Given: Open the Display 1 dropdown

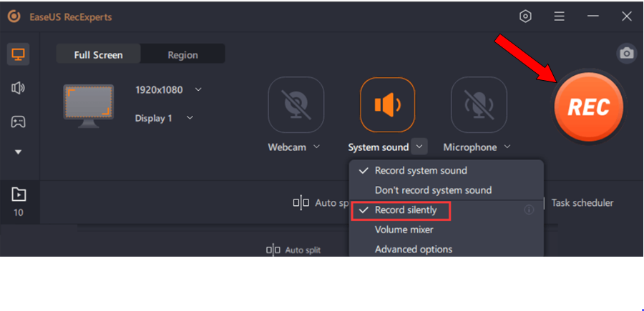Looking at the screenshot, I should tap(190, 118).
